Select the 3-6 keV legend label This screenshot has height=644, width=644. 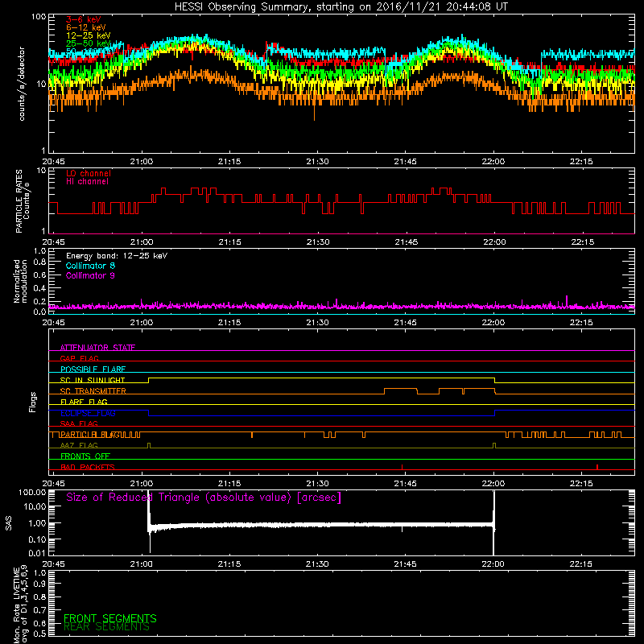84,19
